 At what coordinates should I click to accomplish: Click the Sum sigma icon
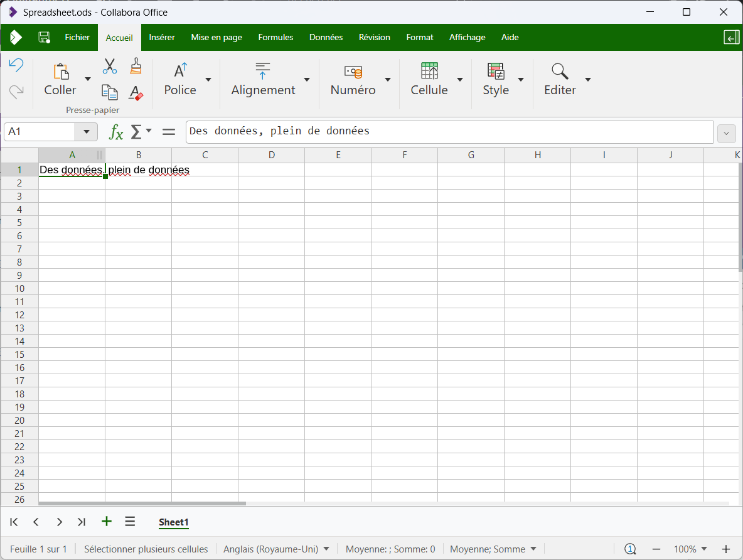coord(136,131)
